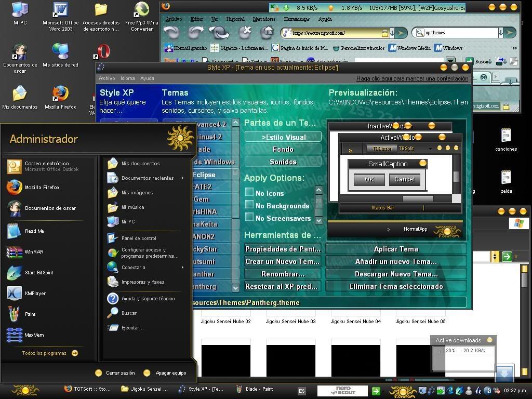Go to the Firefox home page
The width and height of the screenshot is (532, 399).
tap(268, 33)
